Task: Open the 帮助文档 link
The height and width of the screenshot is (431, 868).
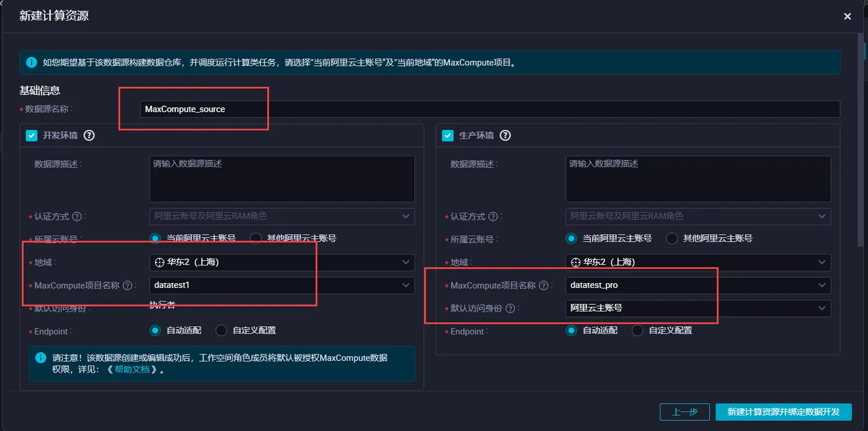Action: click(132, 370)
